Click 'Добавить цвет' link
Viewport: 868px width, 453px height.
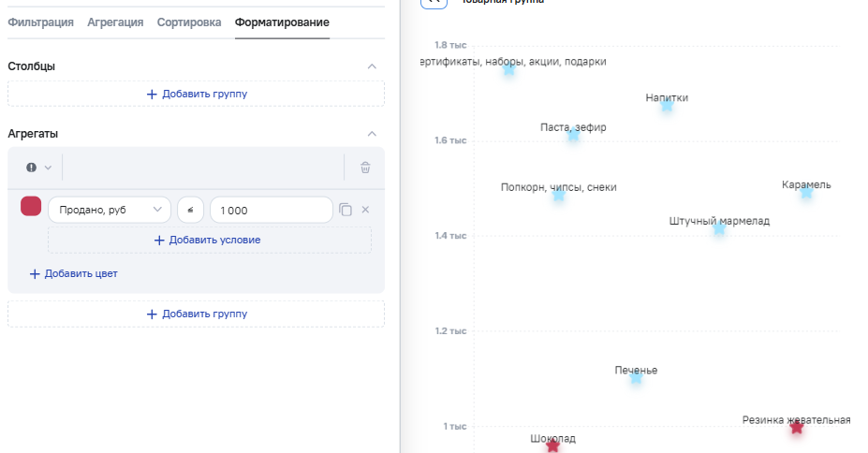pyautogui.click(x=73, y=274)
